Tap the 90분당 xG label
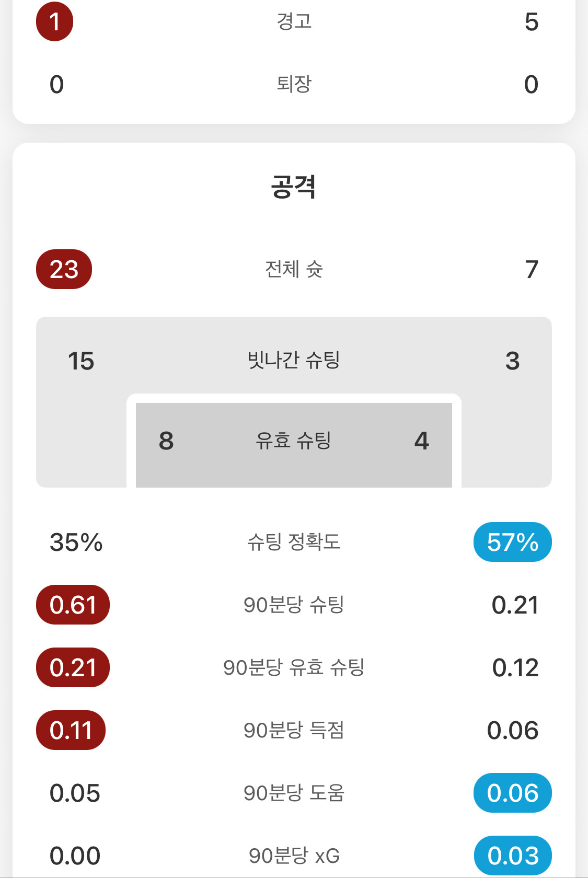Image resolution: width=588 pixels, height=878 pixels. coord(294,856)
